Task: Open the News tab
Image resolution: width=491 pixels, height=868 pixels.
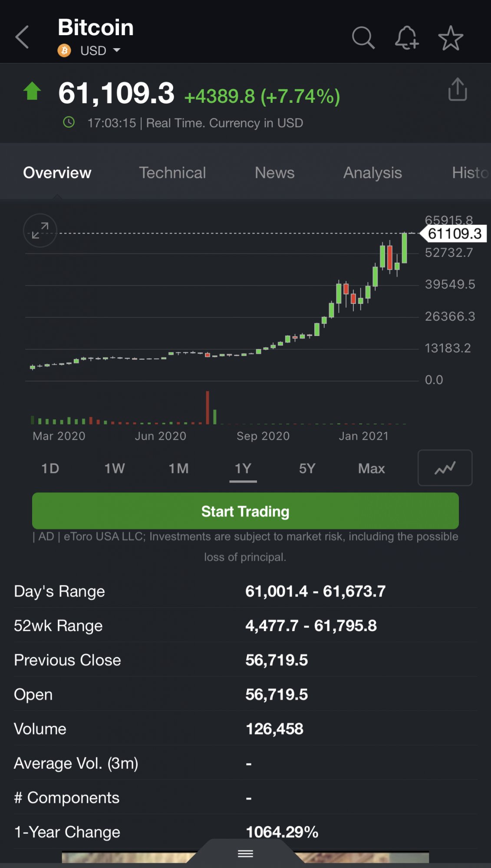Action: [x=274, y=173]
